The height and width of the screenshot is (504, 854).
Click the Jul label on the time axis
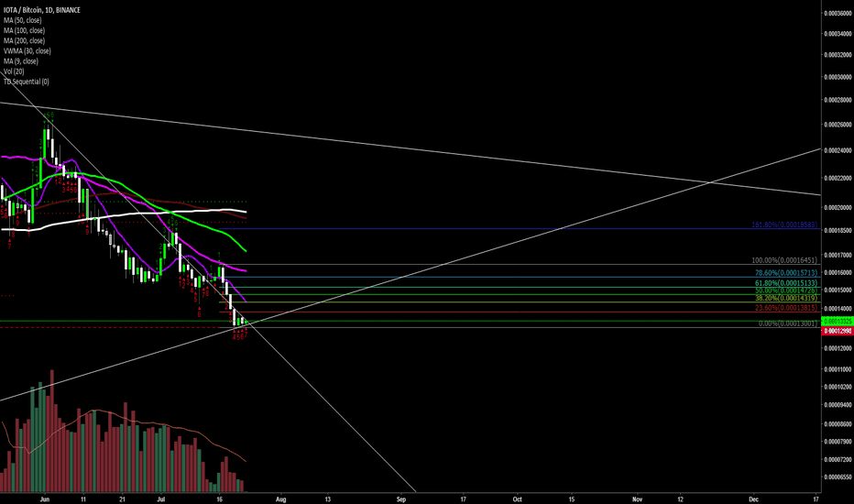click(160, 499)
